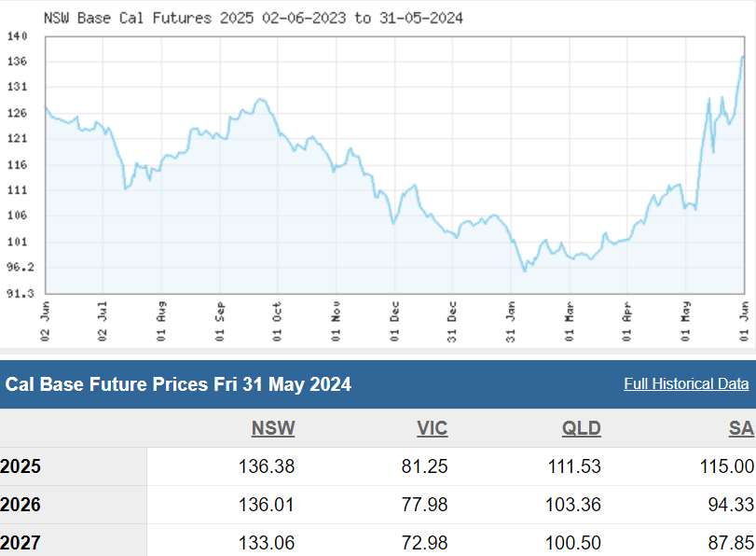The image size is (756, 556).
Task: Click the 2026 row label
Action: (21, 505)
